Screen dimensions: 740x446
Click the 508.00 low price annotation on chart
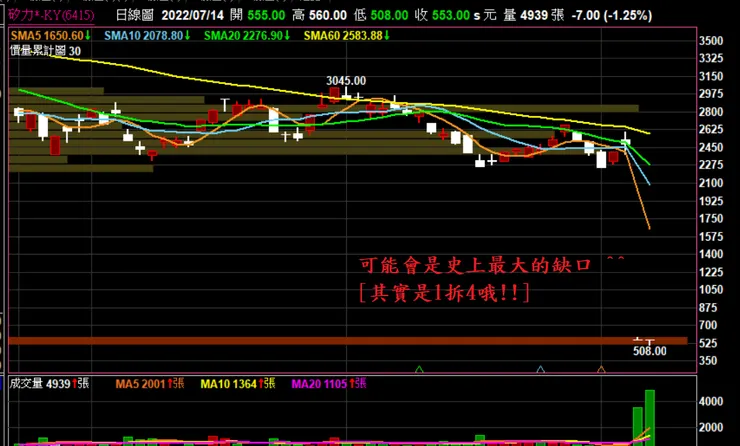point(650,351)
